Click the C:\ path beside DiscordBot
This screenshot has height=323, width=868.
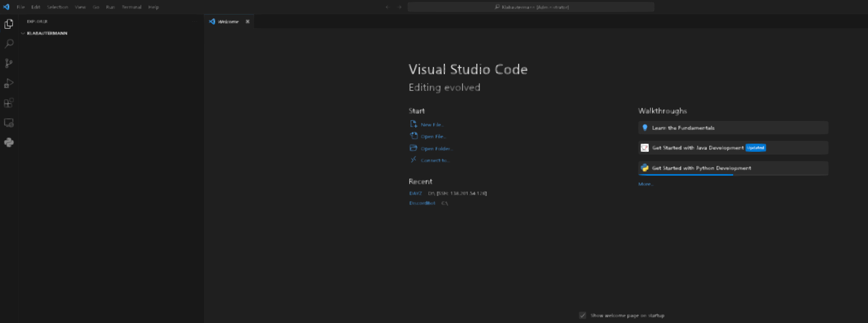[x=445, y=203]
